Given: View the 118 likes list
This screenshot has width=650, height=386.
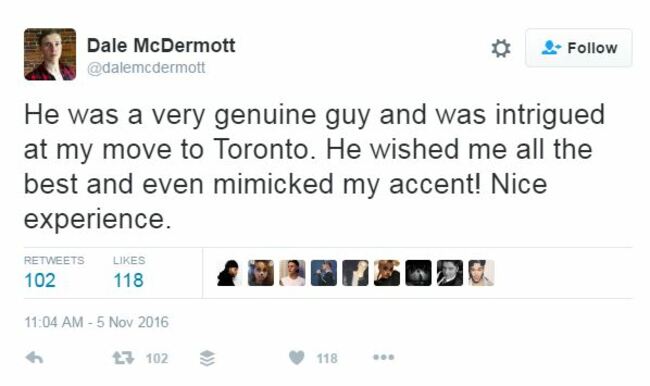Looking at the screenshot, I should pos(129,280).
